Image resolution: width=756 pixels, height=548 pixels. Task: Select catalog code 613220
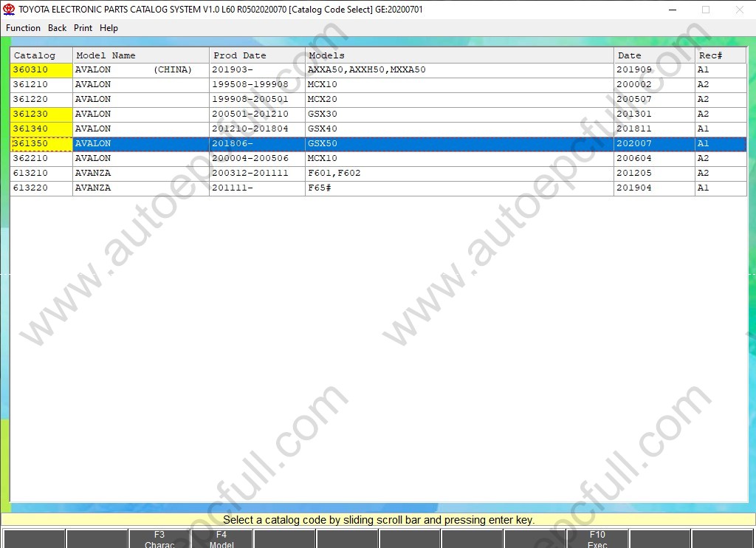pos(41,188)
